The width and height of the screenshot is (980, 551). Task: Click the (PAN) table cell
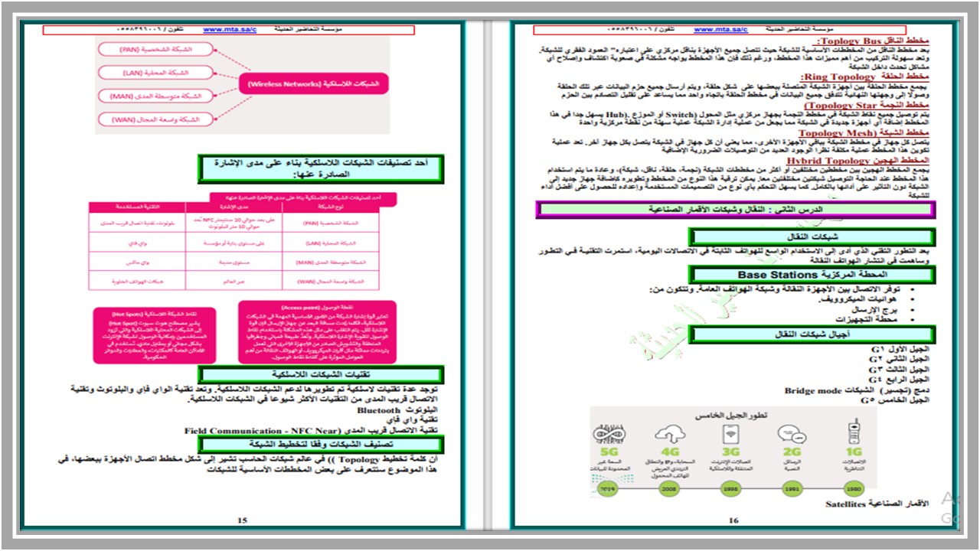coord(332,223)
